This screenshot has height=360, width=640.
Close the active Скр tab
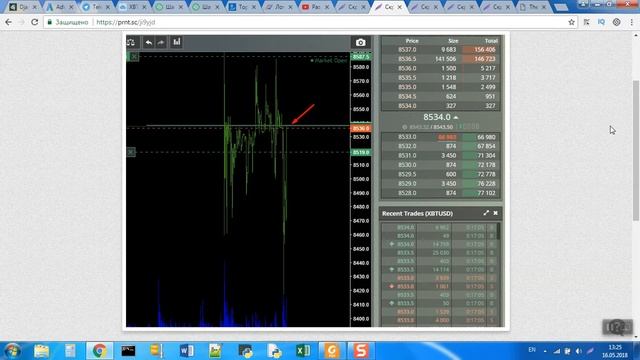400,7
